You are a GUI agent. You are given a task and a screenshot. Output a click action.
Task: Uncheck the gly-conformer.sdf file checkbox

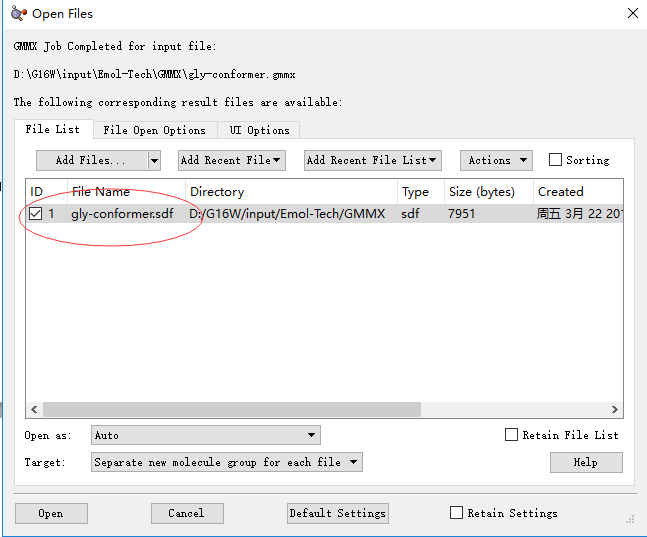pos(36,214)
